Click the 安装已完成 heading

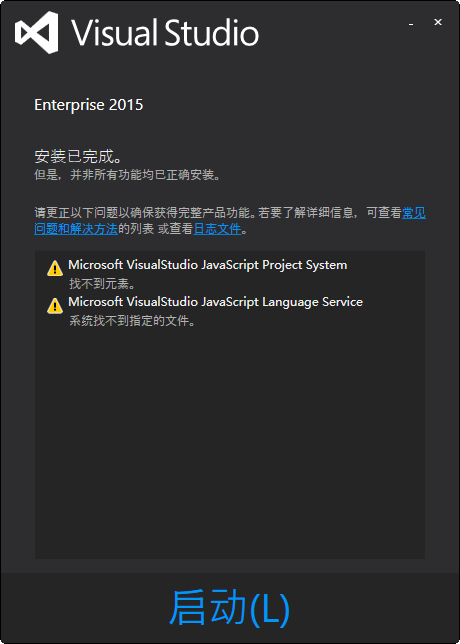[x=78, y=156]
